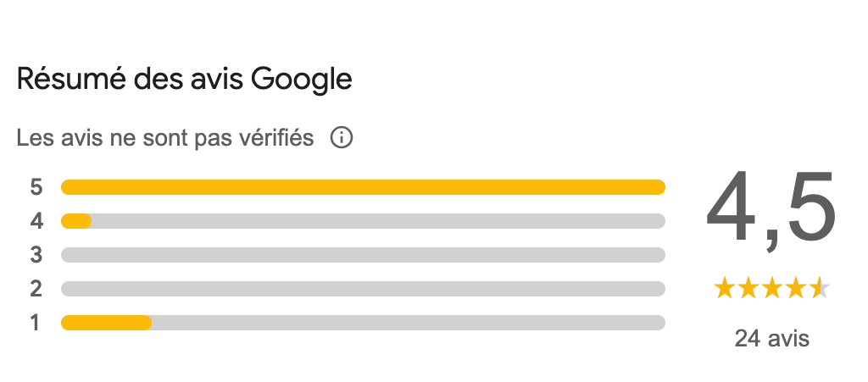Select the 5-star rating bar
This screenshot has height=382, width=868.
pos(363,187)
